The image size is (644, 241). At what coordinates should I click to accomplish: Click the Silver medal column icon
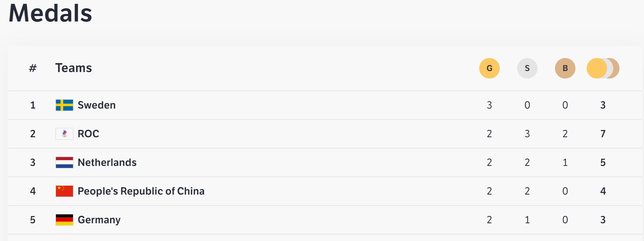(527, 68)
